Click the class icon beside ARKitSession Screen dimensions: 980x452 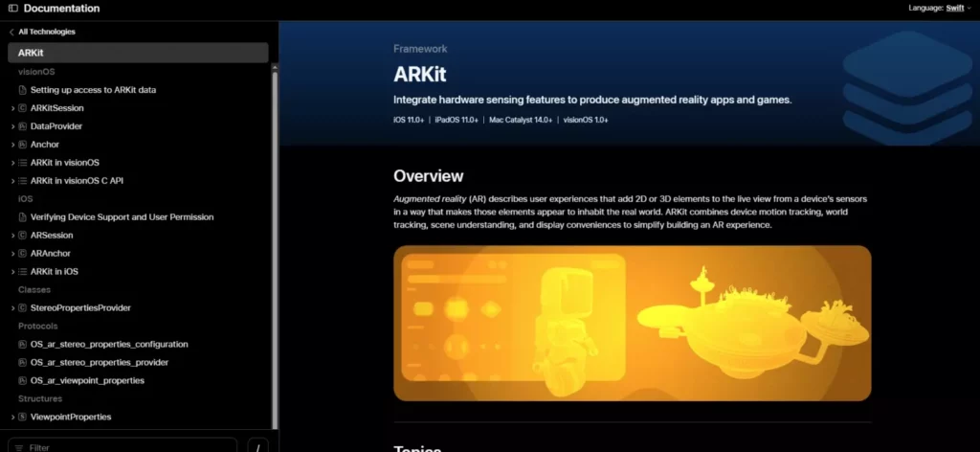[23, 108]
